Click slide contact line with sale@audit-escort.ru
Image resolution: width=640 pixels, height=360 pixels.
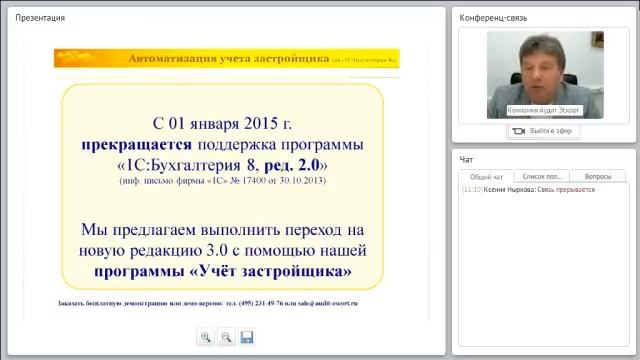point(208,303)
